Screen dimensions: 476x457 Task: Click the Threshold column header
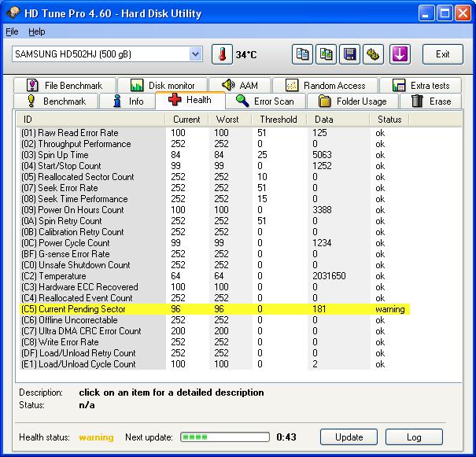(279, 120)
